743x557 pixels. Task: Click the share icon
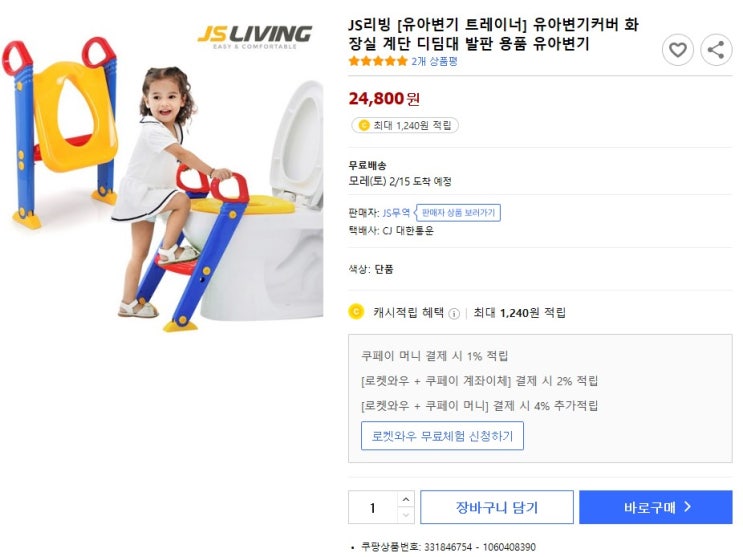point(716,50)
